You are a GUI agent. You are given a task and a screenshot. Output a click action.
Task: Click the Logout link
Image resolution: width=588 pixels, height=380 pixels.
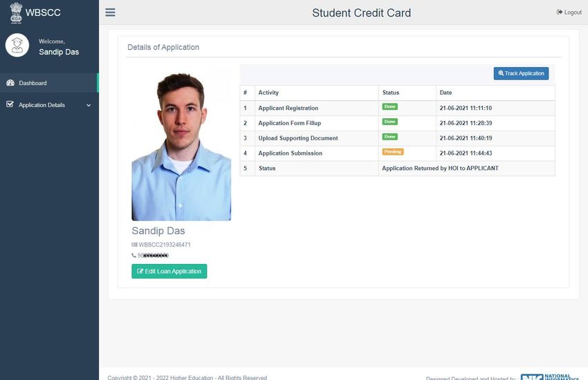569,12
